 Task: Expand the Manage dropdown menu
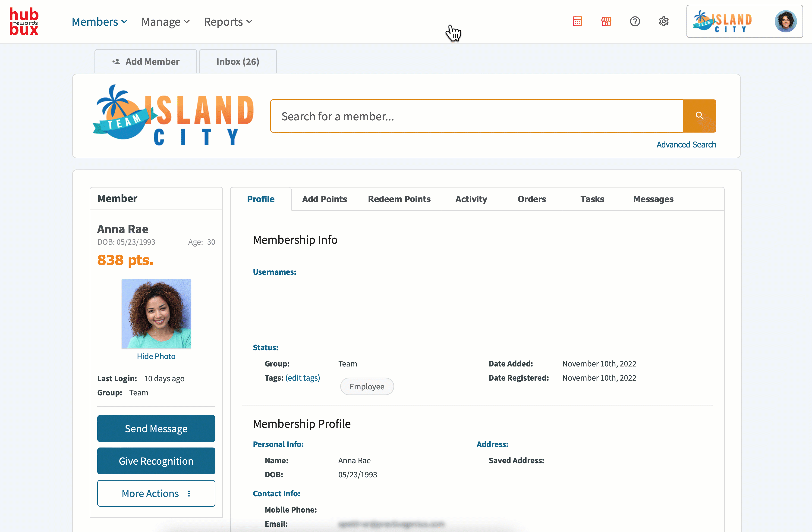(165, 22)
